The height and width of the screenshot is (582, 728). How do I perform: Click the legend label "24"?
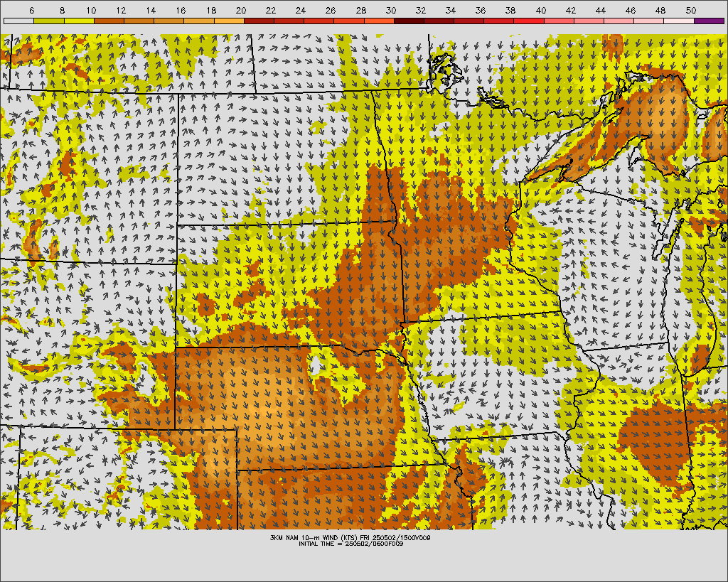pyautogui.click(x=301, y=10)
